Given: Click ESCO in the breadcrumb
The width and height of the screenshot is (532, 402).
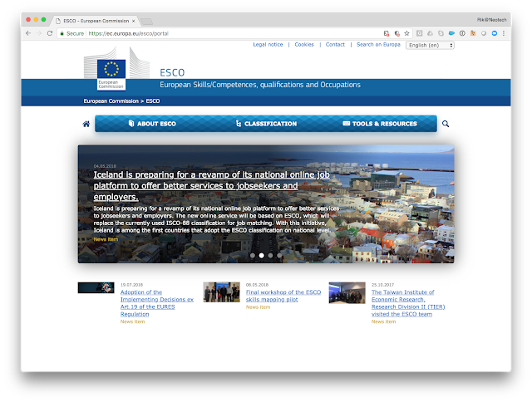Looking at the screenshot, I should (153, 101).
